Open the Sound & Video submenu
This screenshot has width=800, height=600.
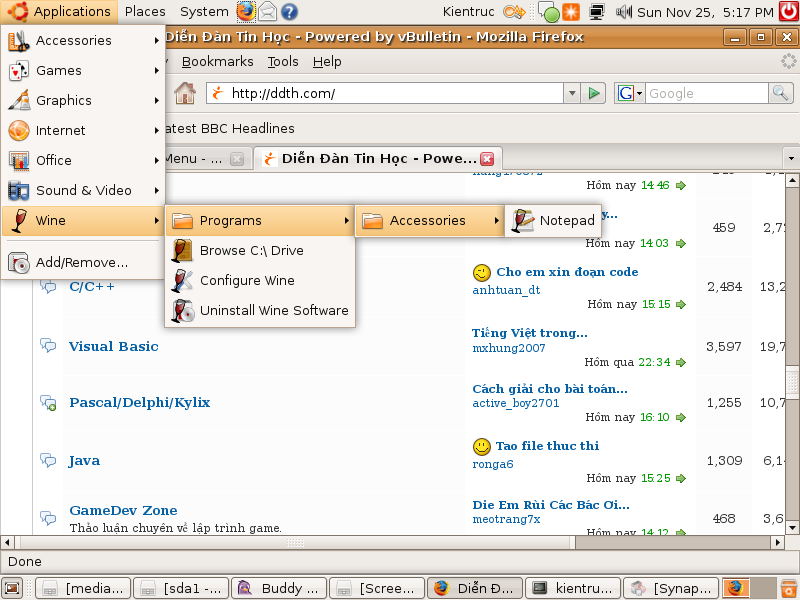(84, 191)
